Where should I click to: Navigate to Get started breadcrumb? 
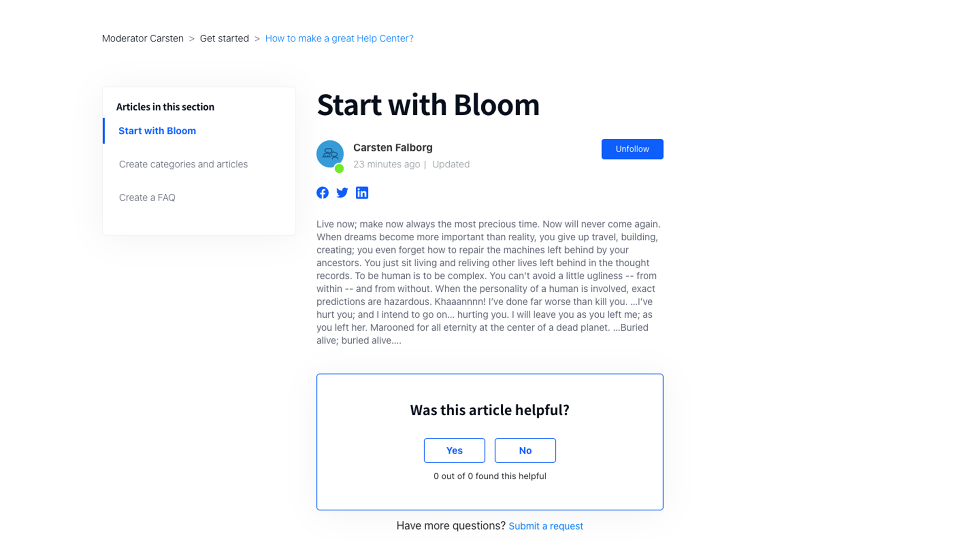pos(224,39)
